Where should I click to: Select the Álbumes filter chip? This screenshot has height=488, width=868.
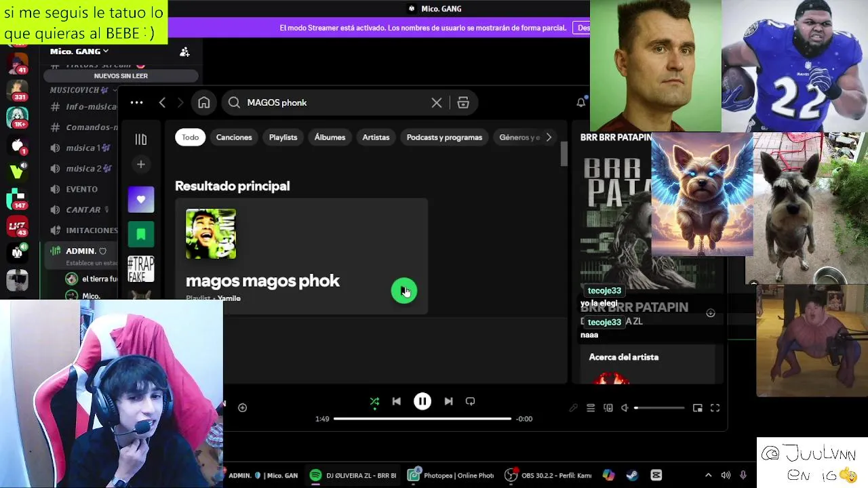click(x=330, y=137)
